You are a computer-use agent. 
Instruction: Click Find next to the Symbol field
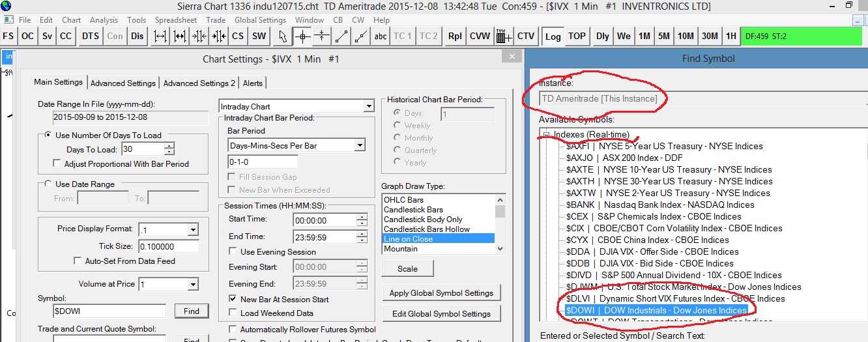tap(192, 311)
